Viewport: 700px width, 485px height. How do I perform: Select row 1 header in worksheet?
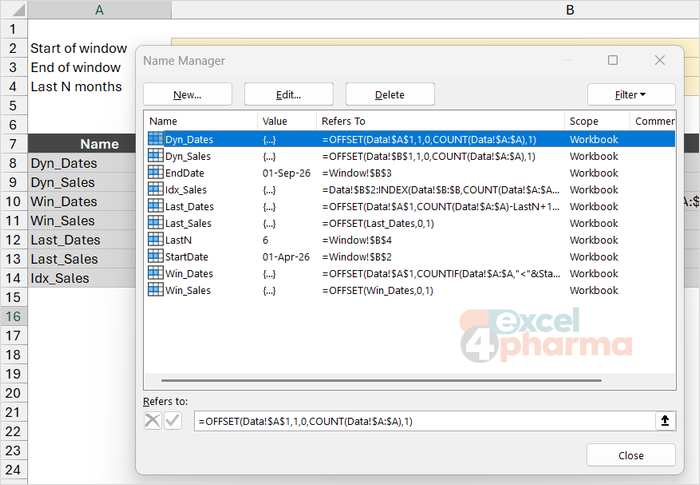coord(13,29)
